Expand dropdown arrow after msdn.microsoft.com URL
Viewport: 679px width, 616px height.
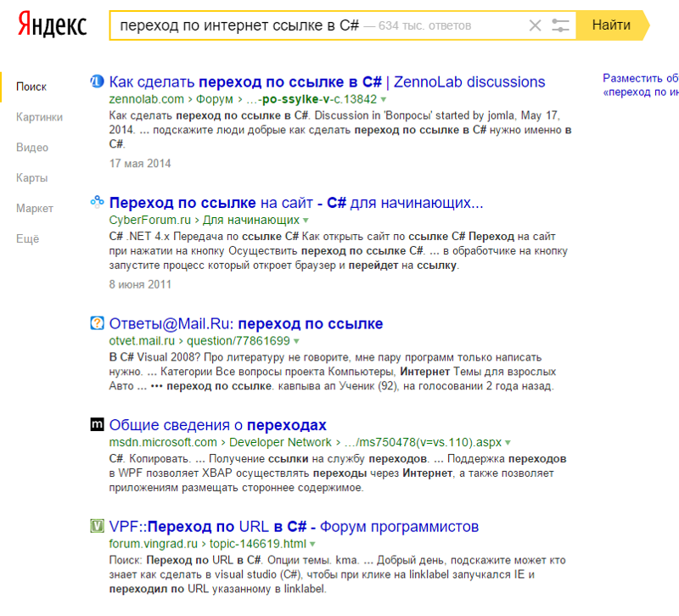pos(508,443)
